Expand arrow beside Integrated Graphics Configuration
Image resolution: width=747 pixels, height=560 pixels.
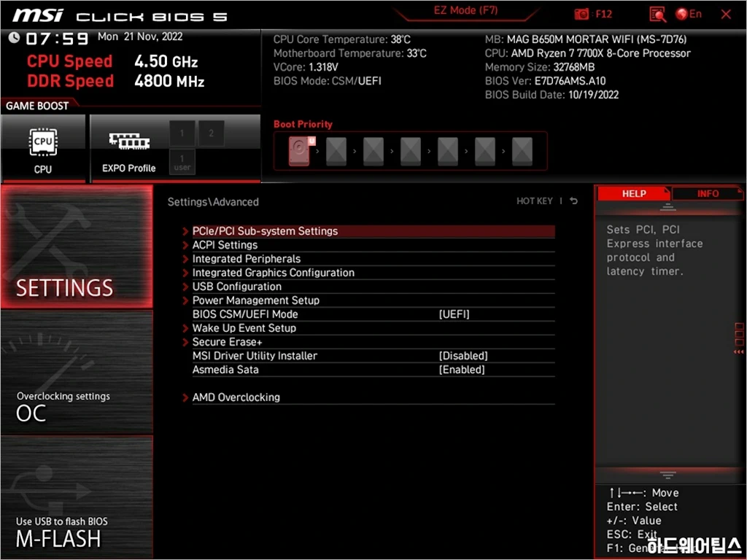(x=185, y=273)
